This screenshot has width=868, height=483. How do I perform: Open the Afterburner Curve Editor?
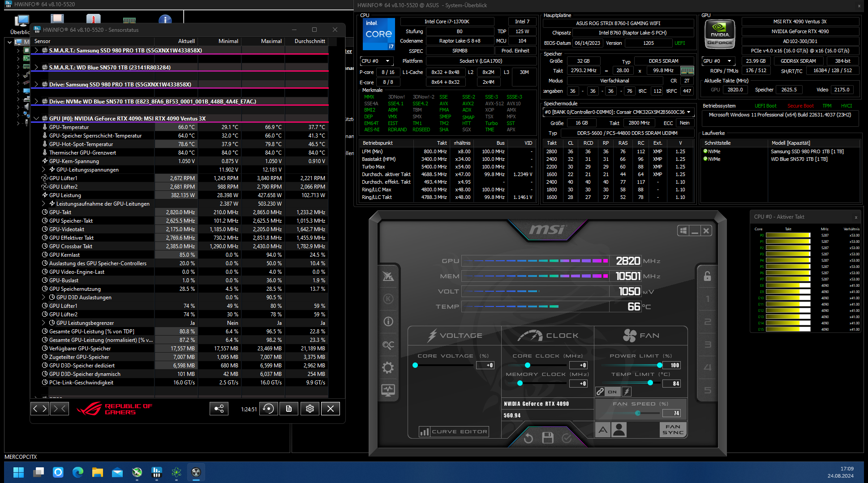click(x=454, y=431)
